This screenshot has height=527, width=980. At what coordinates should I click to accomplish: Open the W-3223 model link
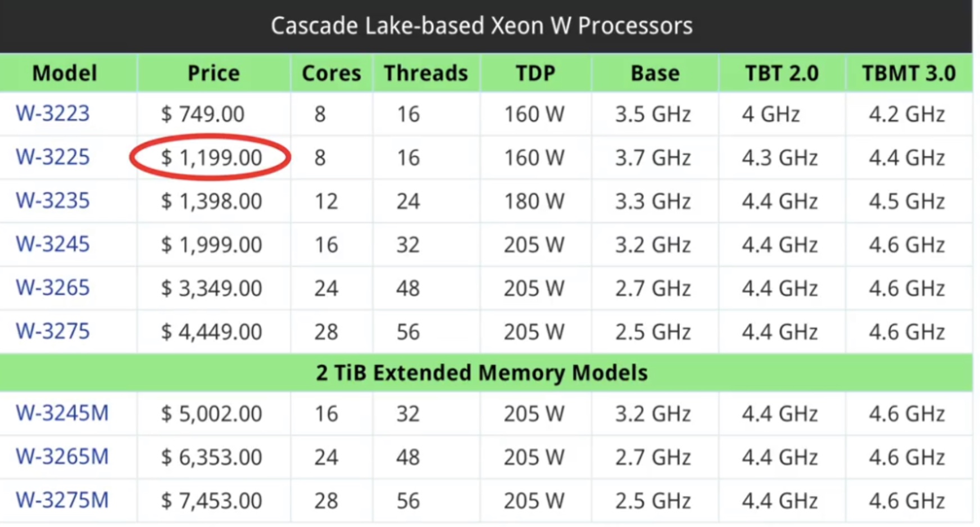(x=53, y=114)
